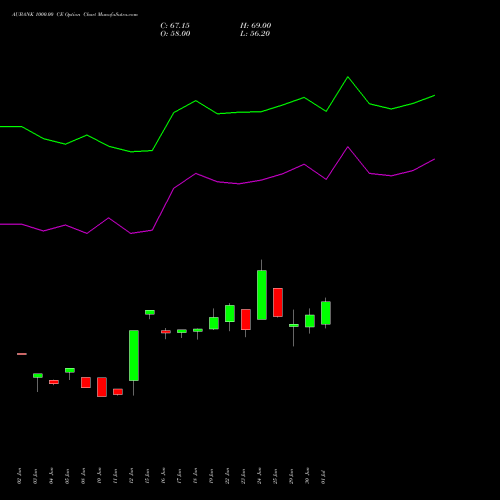Image resolution: width=500 pixels, height=500 pixels.
Task: Select the low value L: 56.20
Action: [255, 34]
